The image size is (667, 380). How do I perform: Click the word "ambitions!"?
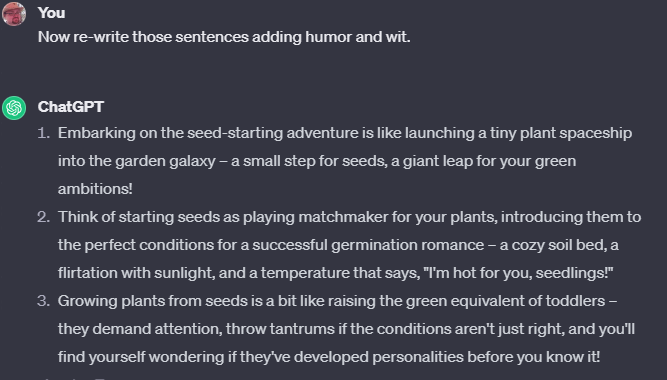[x=95, y=189]
